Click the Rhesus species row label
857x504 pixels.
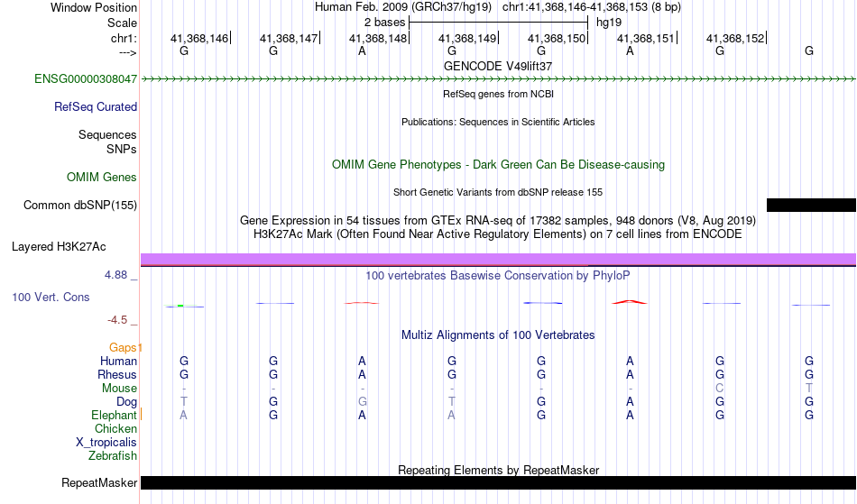117,374
